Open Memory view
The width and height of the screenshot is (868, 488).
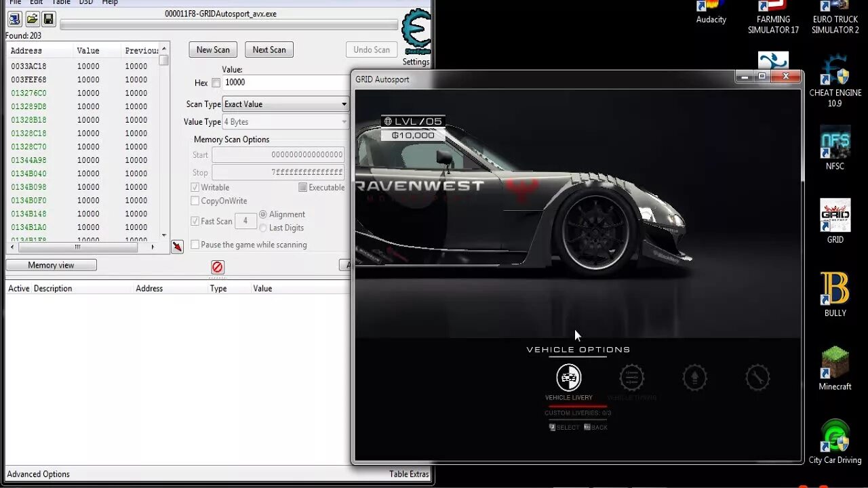[x=51, y=265]
